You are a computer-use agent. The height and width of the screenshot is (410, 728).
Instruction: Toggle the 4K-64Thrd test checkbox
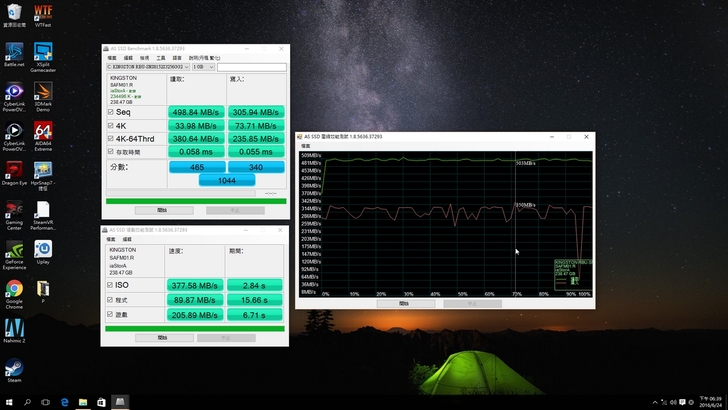[x=109, y=139]
